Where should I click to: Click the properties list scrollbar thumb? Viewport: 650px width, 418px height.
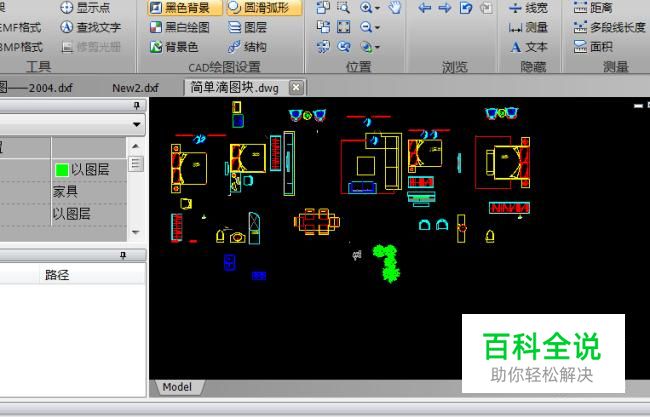136,163
